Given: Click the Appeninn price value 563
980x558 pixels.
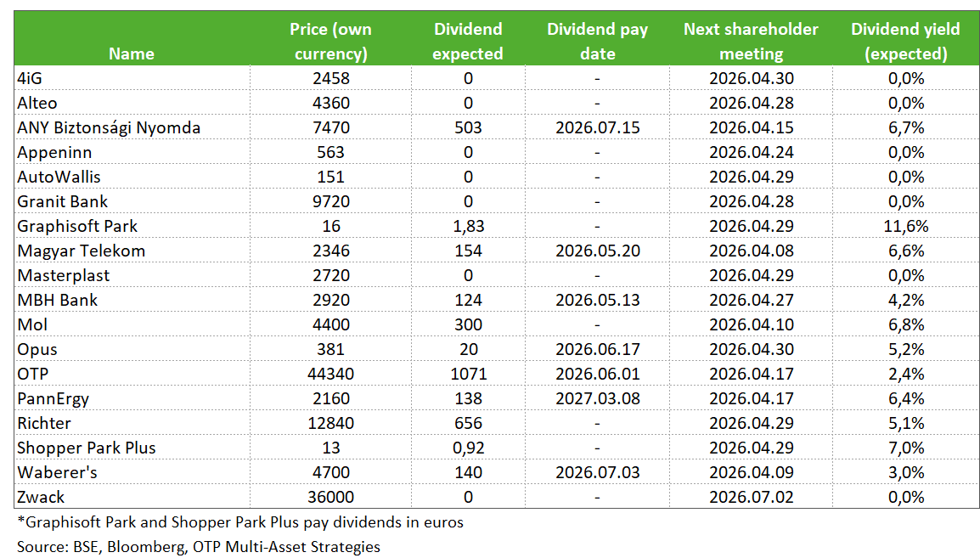Looking at the screenshot, I should [330, 152].
